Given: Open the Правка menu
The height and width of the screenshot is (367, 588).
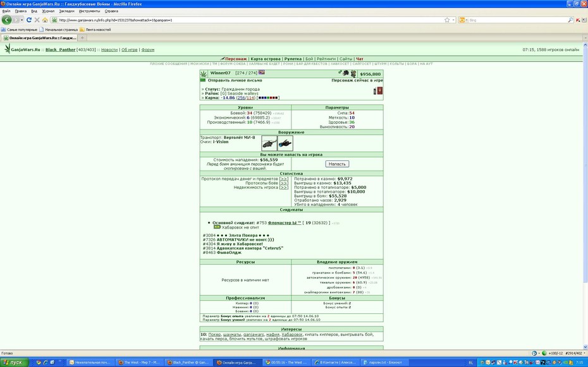Looking at the screenshot, I should tap(21, 11).
